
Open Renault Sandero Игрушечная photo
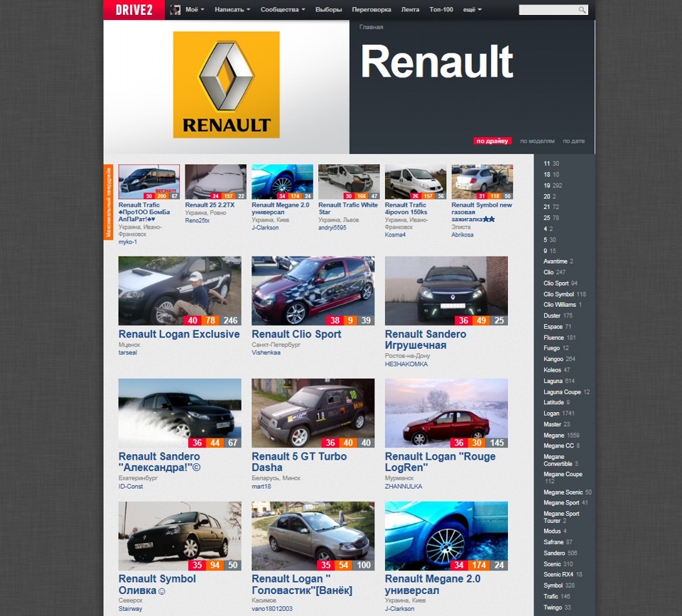coord(446,291)
